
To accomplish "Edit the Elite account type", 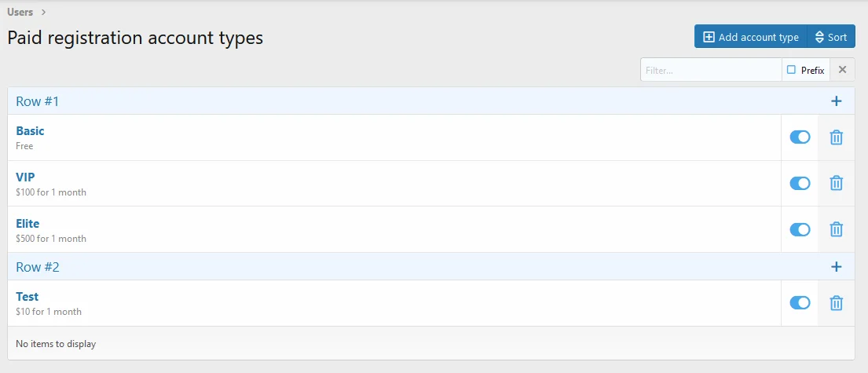I will (x=27, y=224).
